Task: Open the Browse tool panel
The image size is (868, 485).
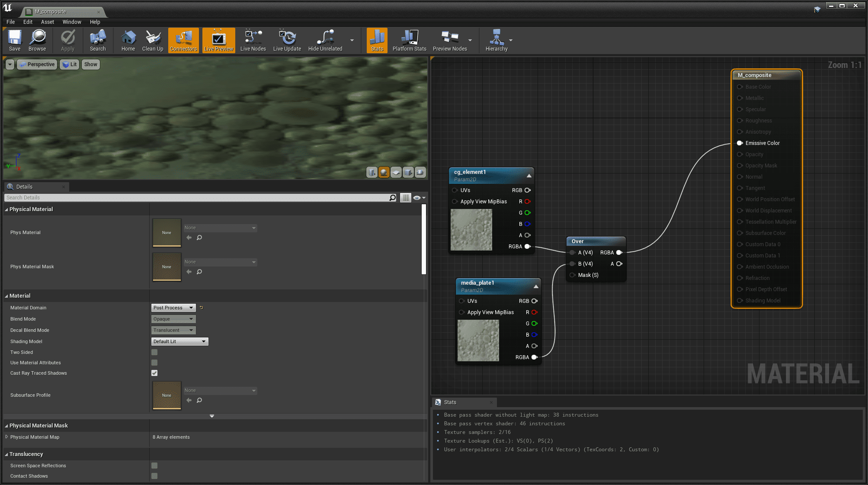Action: (37, 41)
